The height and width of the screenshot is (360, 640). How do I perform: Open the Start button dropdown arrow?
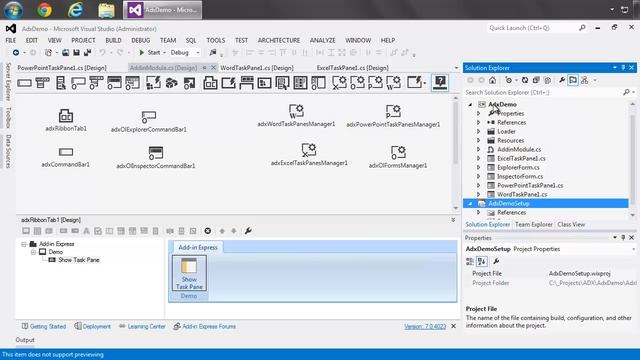(x=164, y=53)
